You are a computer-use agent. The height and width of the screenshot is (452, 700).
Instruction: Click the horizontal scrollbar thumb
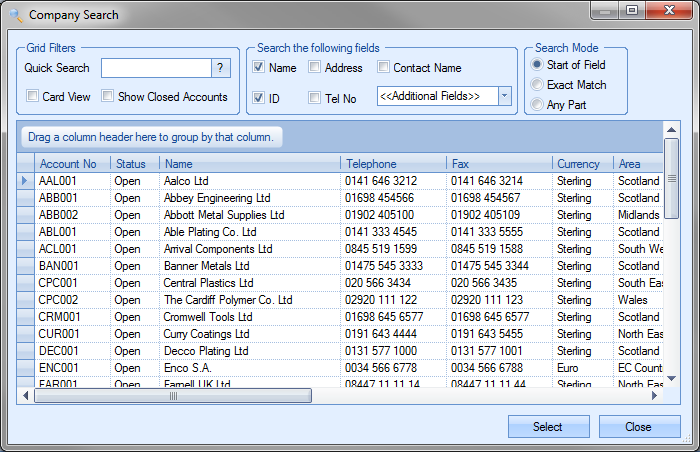(x=172, y=396)
